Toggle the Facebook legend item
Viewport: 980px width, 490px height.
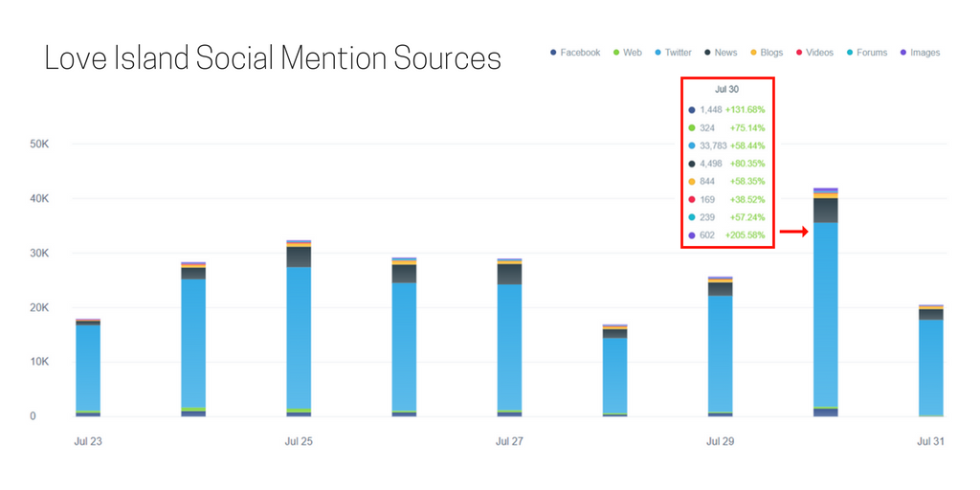point(575,53)
